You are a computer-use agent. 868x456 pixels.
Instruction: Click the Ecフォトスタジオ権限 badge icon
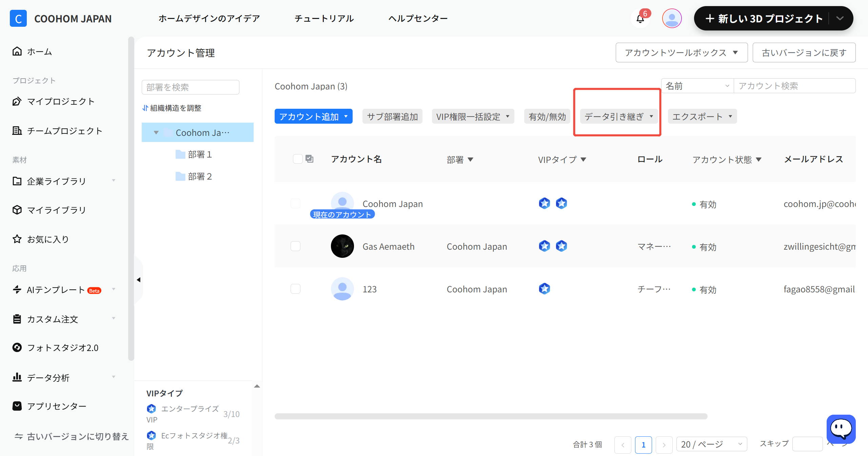152,435
